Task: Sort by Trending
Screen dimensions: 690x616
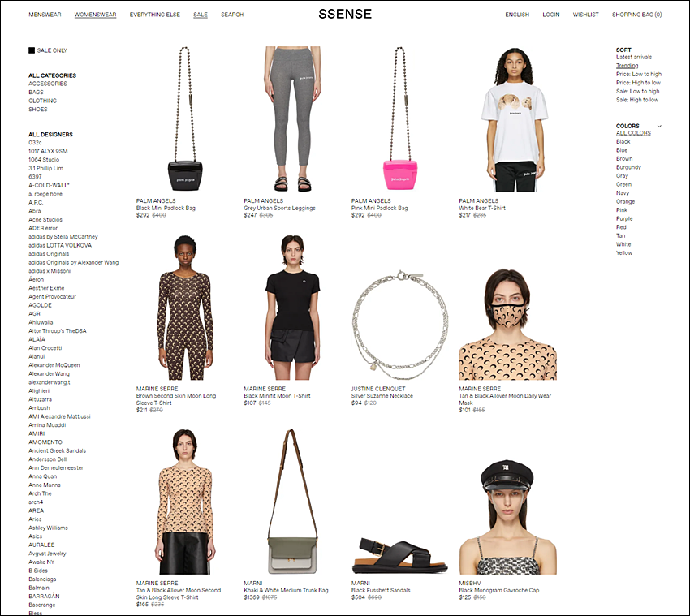Action: pyautogui.click(x=627, y=66)
